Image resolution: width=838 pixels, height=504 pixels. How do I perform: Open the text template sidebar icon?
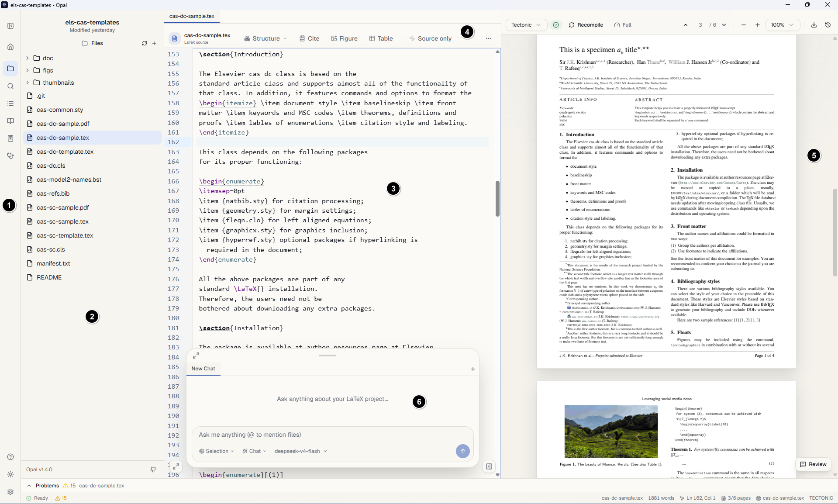pos(10,138)
